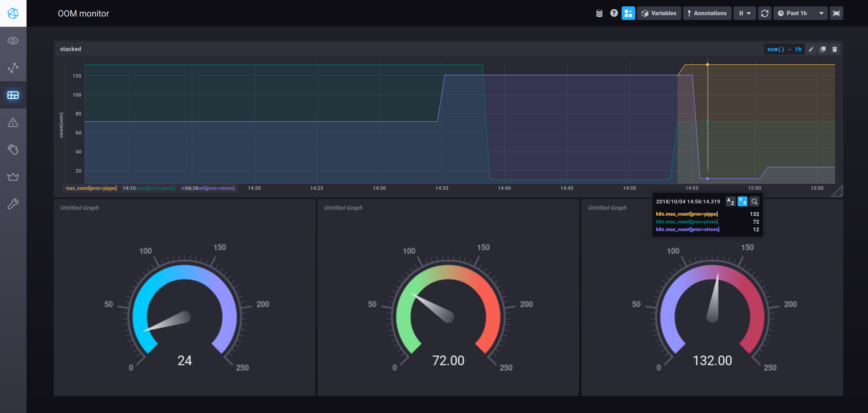868x413 pixels.
Task: Open the Past 1h time range dropdown
Action: [800, 13]
